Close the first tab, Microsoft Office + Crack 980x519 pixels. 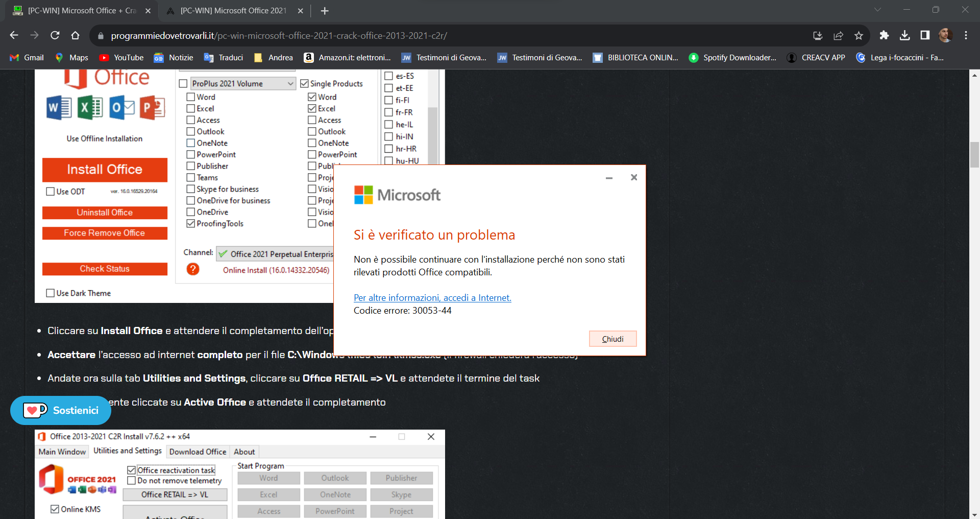click(148, 11)
